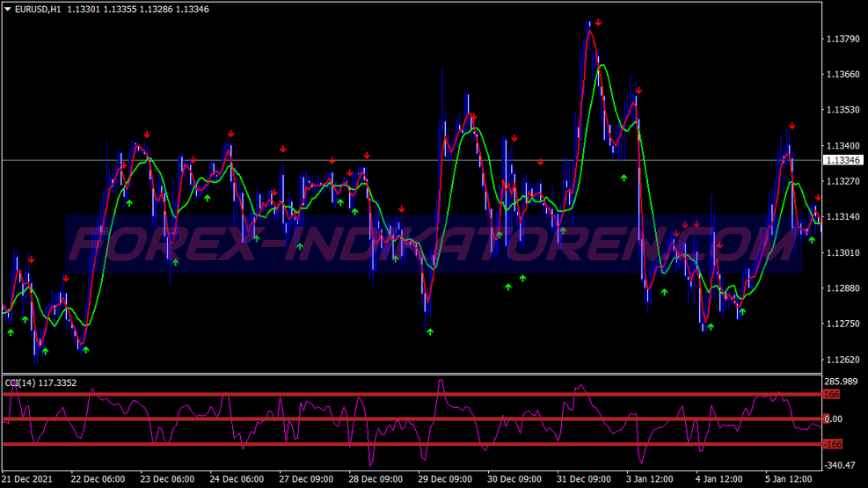The height and width of the screenshot is (488, 868).
Task: Click the red sell arrow above the highest peak
Action: [x=598, y=23]
